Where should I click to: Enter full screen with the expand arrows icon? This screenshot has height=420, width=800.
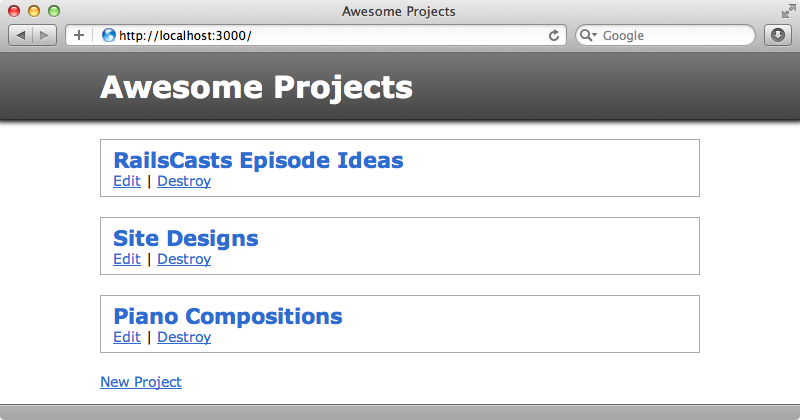(788, 11)
